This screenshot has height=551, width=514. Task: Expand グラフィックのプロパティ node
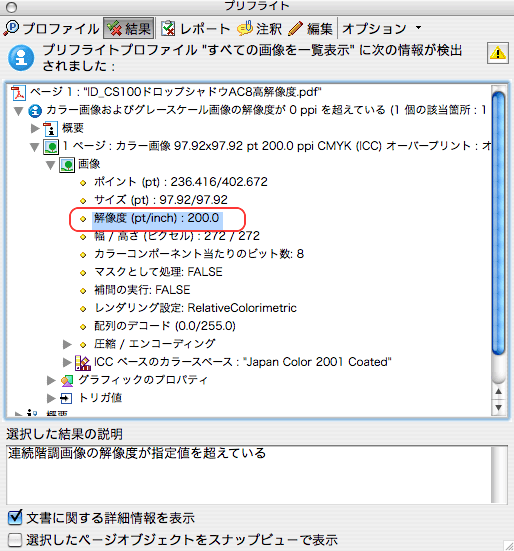pyautogui.click(x=51, y=380)
